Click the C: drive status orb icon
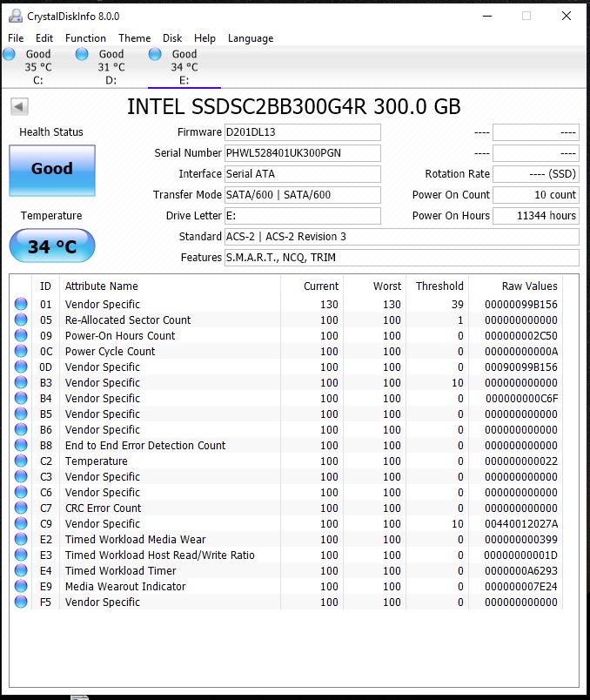590x700 pixels. (x=10, y=55)
